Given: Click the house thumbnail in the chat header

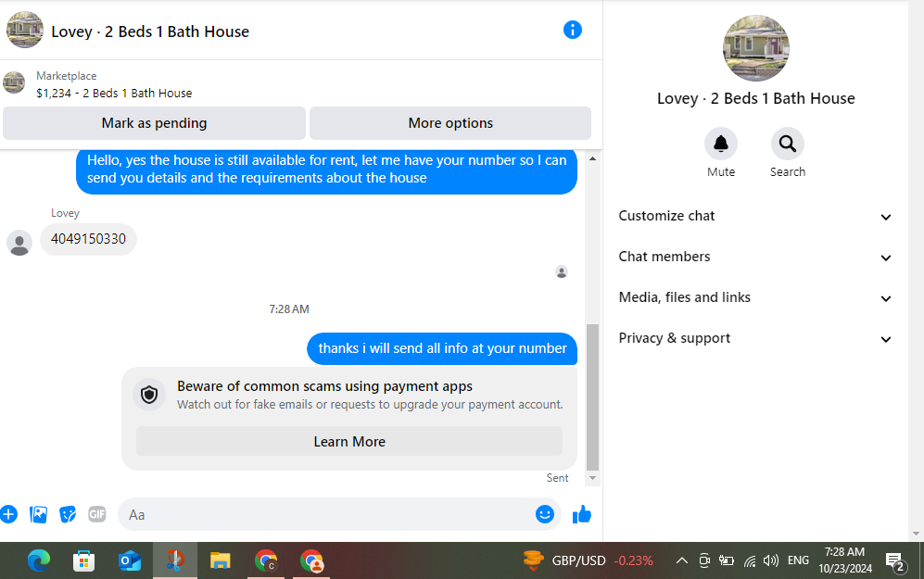Looking at the screenshot, I should click(25, 30).
